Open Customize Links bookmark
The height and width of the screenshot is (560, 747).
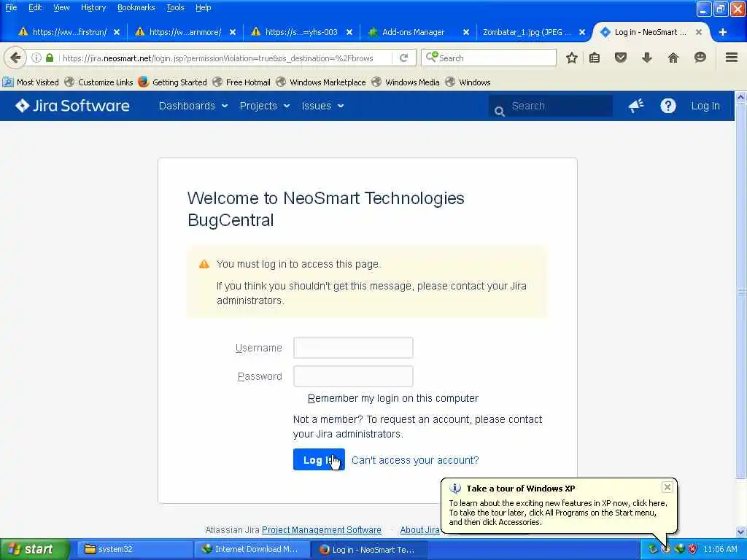tap(99, 82)
